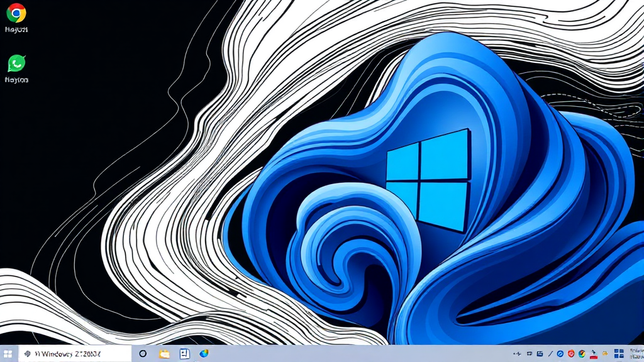Launch the green WhatsApp desktop shortcut
The image size is (644, 362).
(x=16, y=63)
